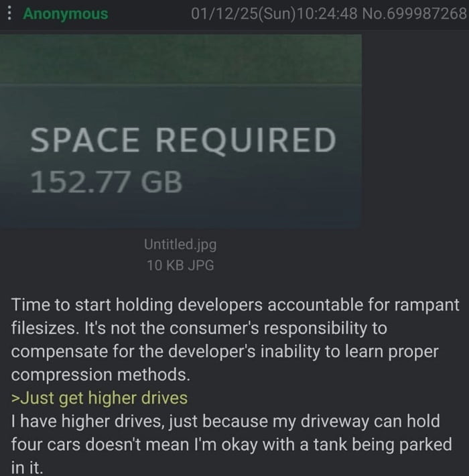Viewport: 469px width, 476px height.
Task: Click the words "compression methods."
Action: click(100, 375)
